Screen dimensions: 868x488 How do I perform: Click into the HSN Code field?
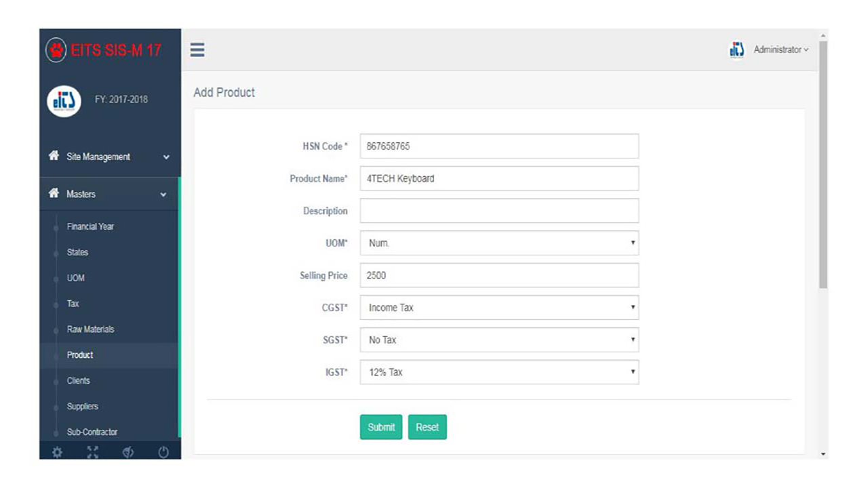[x=499, y=146]
